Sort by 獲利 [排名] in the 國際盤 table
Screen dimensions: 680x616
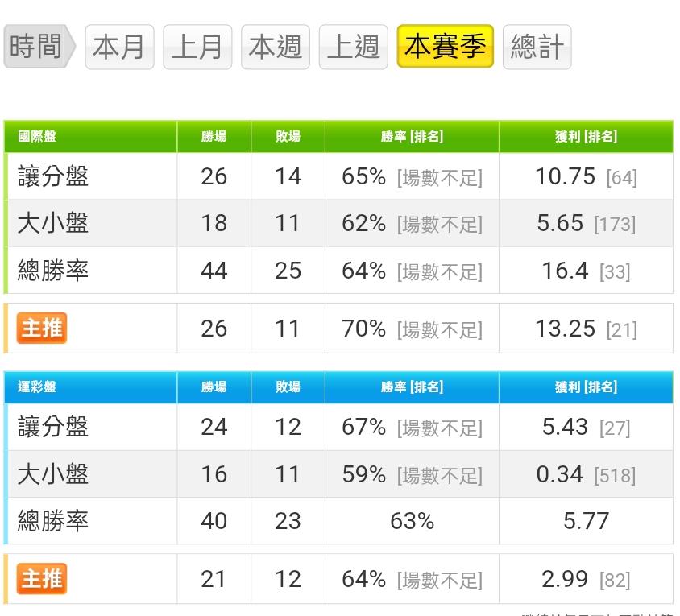586,137
